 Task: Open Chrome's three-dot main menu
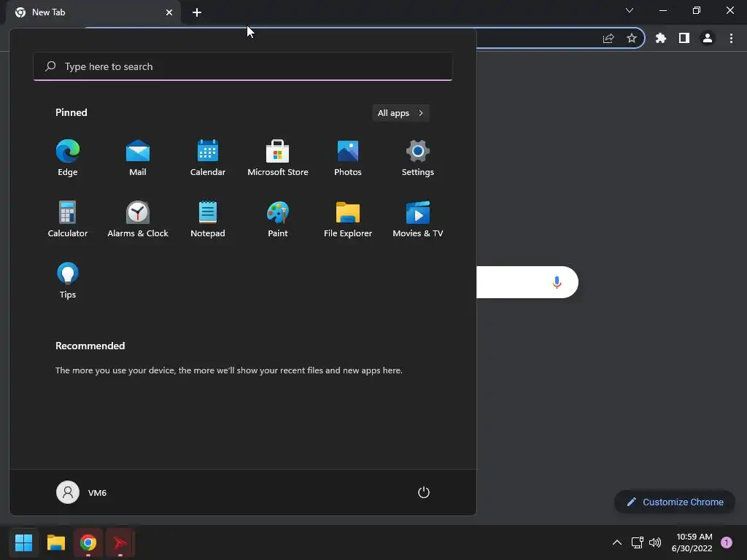pos(731,38)
